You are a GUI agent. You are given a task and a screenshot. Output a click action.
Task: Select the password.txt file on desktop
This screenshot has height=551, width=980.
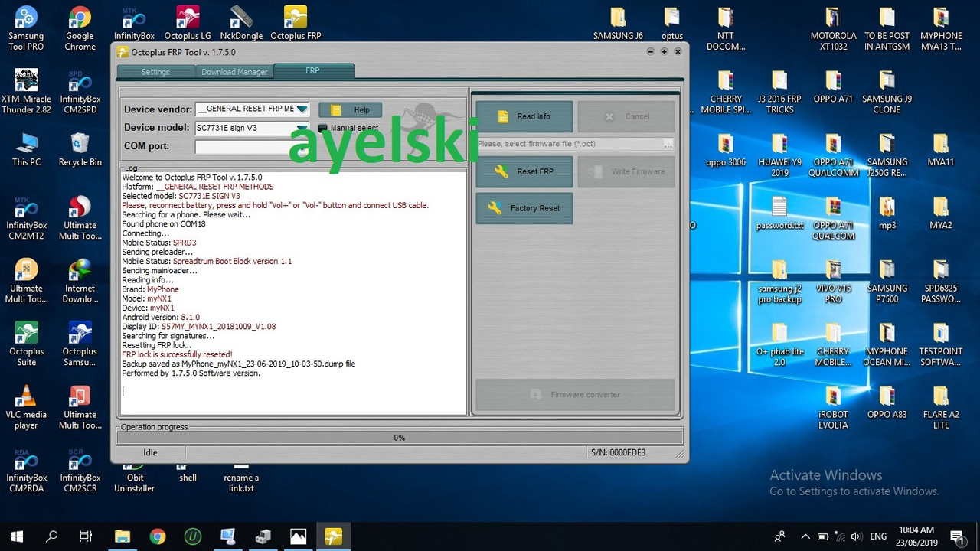click(x=779, y=213)
